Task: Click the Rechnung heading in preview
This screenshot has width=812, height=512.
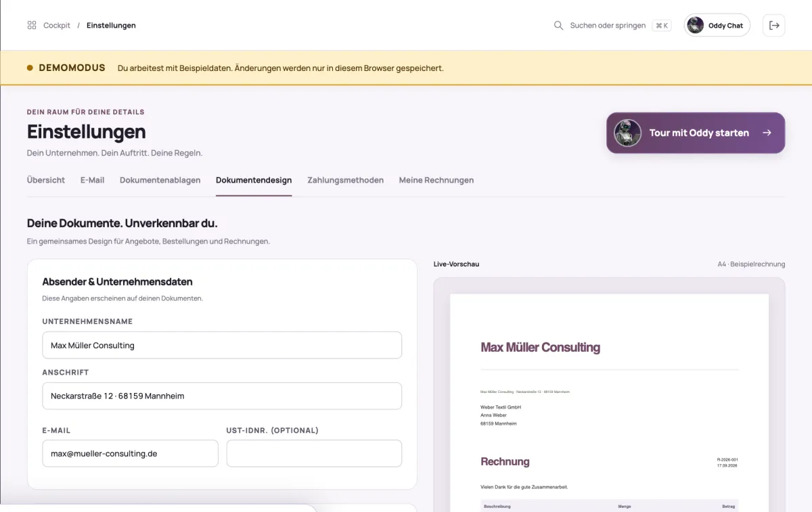Action: pos(505,461)
